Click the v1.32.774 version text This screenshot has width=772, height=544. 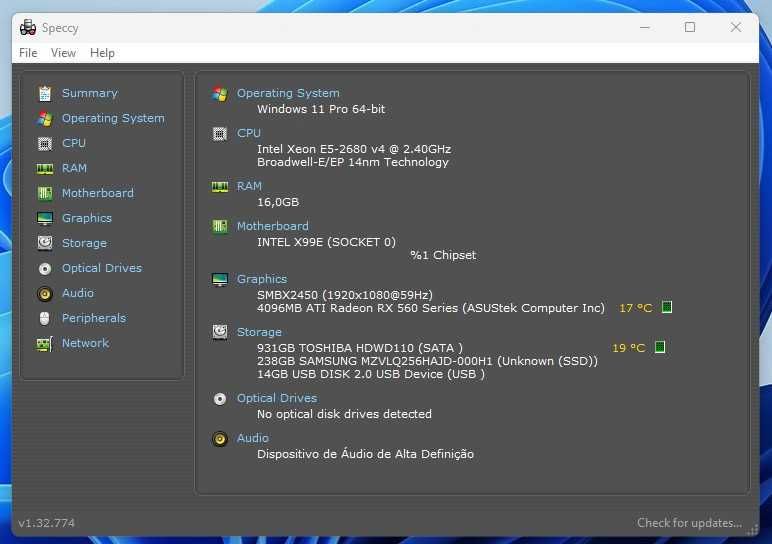click(x=47, y=523)
